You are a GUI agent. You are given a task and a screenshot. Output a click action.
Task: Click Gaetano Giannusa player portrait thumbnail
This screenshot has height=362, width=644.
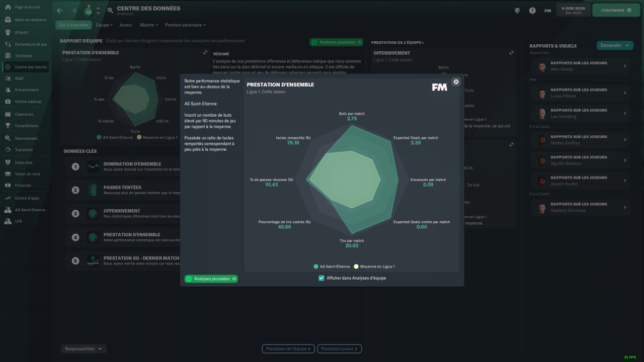coord(541,207)
